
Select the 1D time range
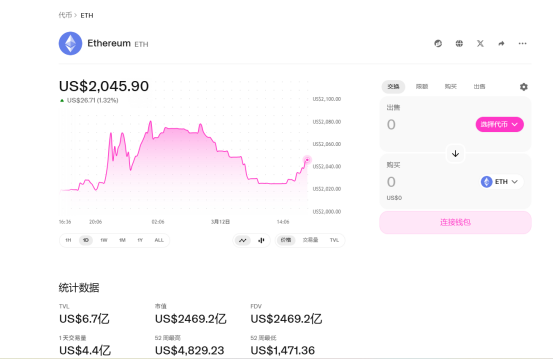click(86, 240)
